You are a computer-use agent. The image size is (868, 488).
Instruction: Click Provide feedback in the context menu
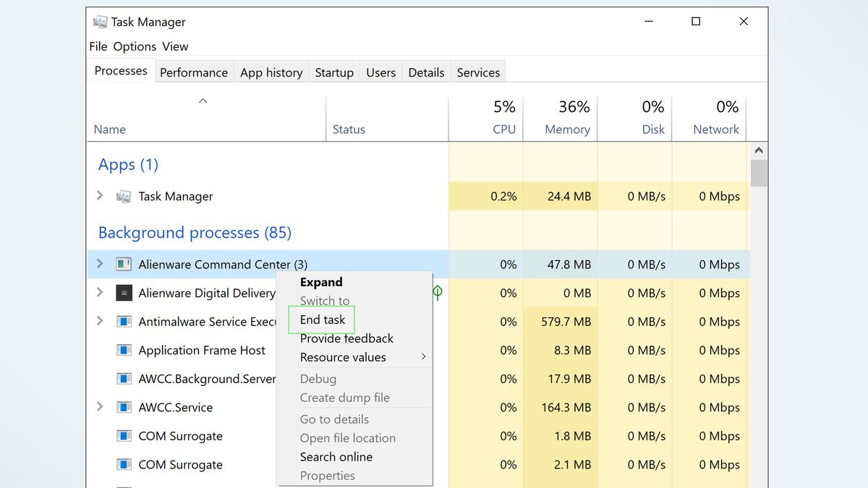346,338
